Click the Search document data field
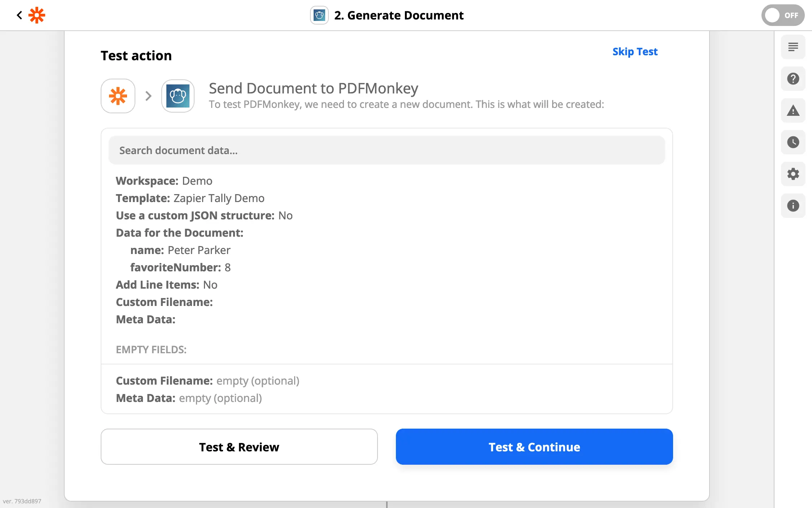Viewport: 812px width, 508px height. [x=386, y=150]
